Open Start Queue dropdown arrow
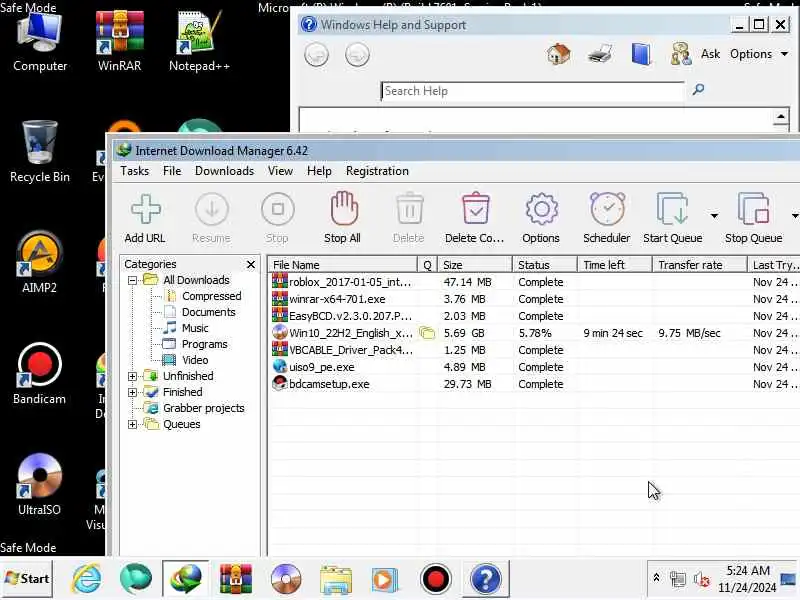 714,216
